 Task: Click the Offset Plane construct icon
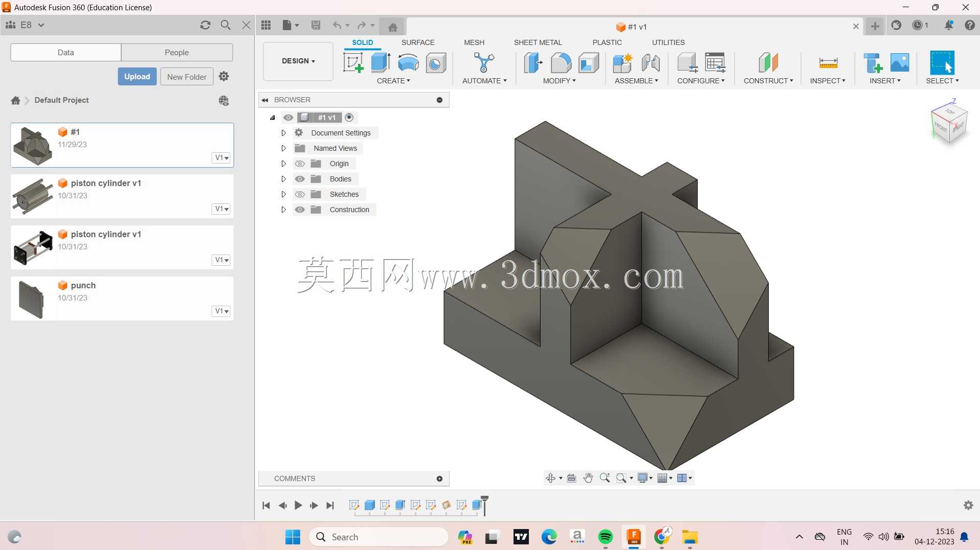point(768,63)
